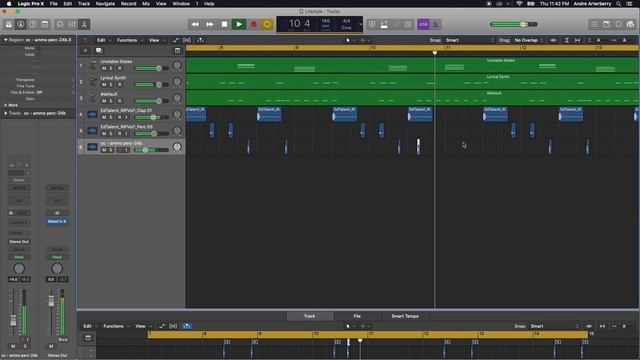
Task: Click the green Play button
Action: click(x=239, y=24)
